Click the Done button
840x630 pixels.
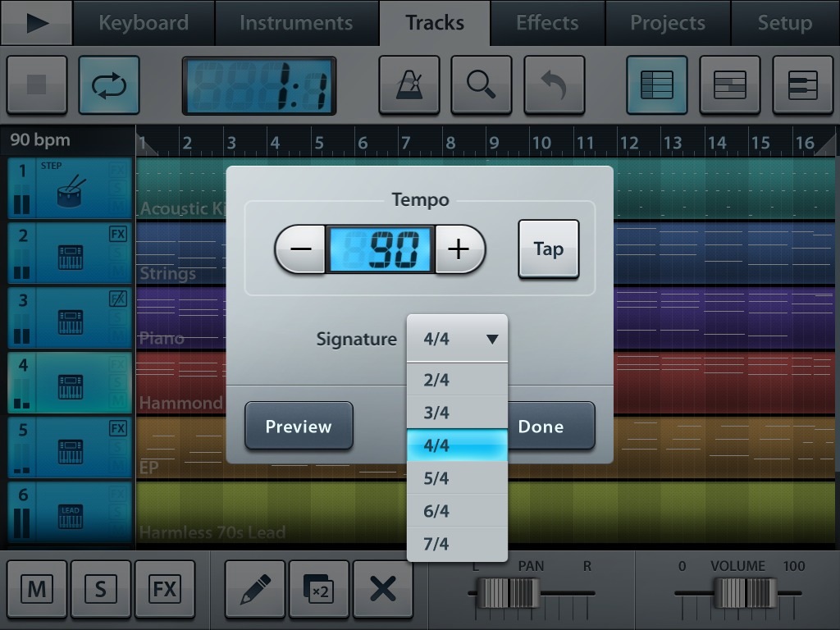point(550,427)
